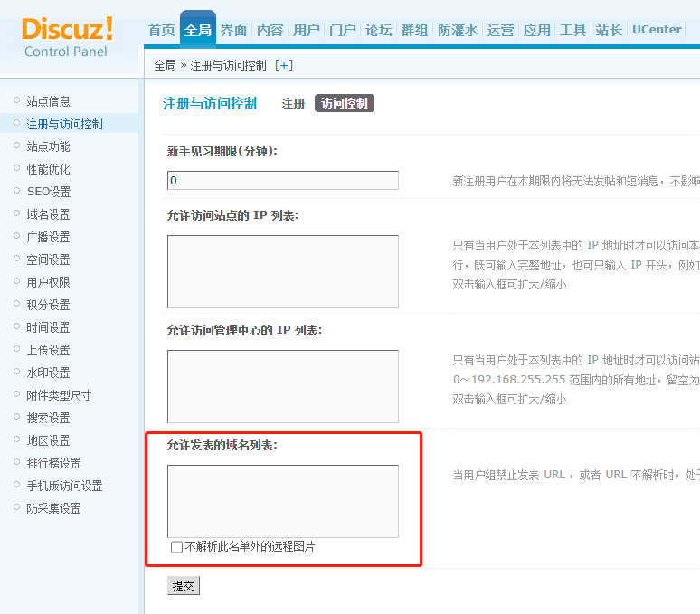Screen dimensions: 700x614
Task: Switch to the 注册 sub-tab
Action: [293, 103]
